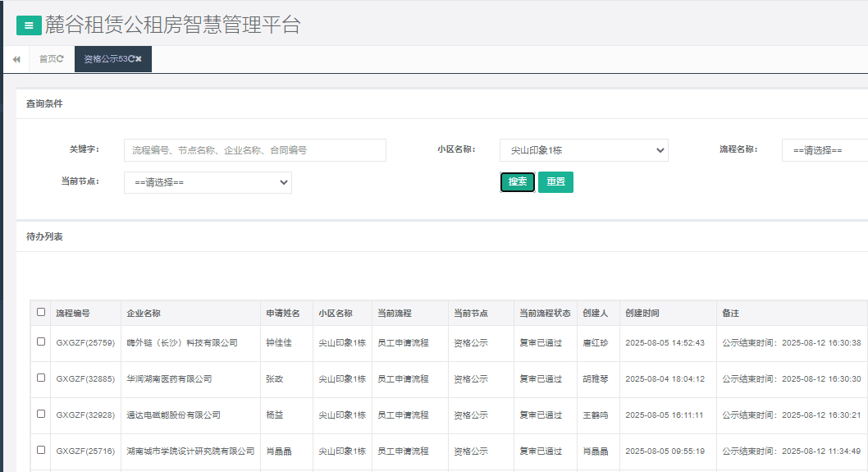Refresh icon on the 首页 tab
Image resolution: width=868 pixels, height=472 pixels.
(x=61, y=59)
